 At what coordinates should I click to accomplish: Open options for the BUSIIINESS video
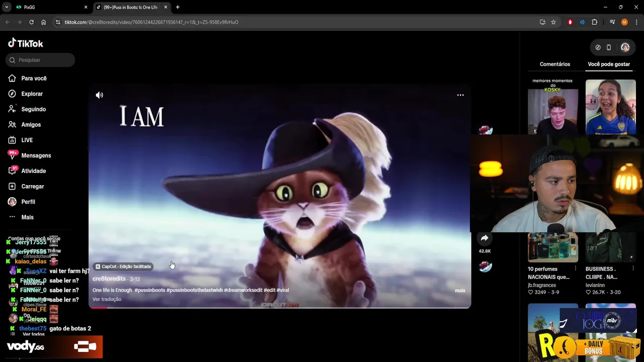point(633,268)
